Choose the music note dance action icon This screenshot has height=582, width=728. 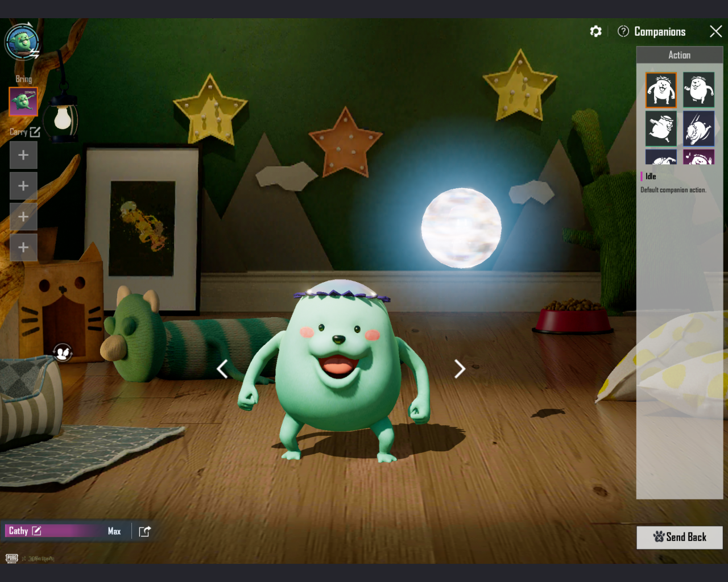pos(698,157)
